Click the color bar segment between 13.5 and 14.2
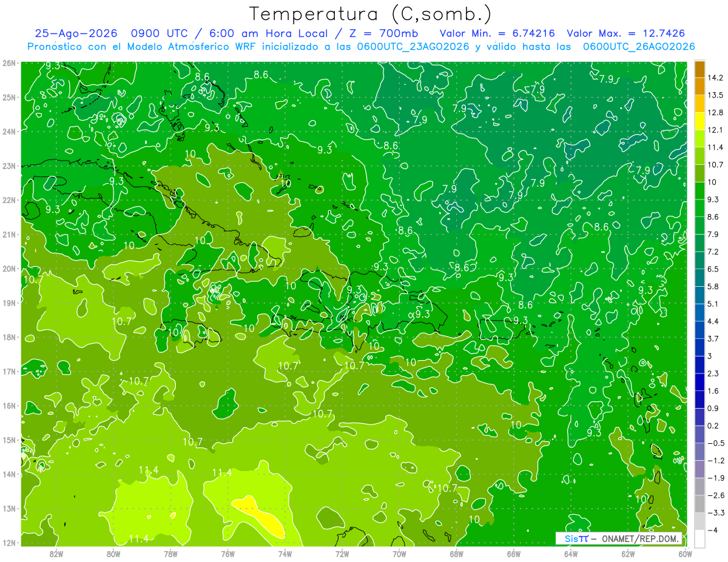The width and height of the screenshot is (728, 562). click(699, 86)
